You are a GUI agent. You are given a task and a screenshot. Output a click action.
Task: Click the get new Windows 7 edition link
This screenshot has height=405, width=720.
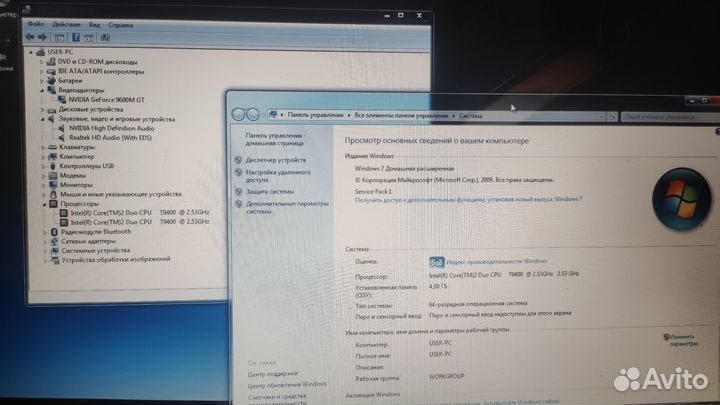pyautogui.click(x=468, y=200)
